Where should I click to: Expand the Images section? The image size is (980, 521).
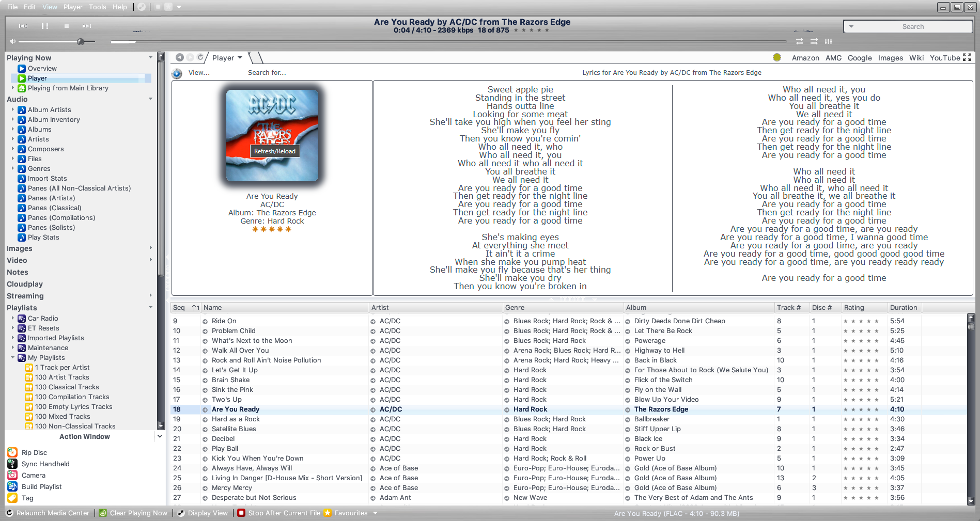pos(150,248)
